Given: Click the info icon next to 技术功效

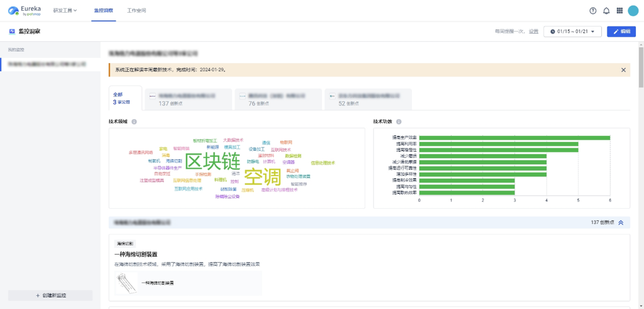Looking at the screenshot, I should click(398, 122).
